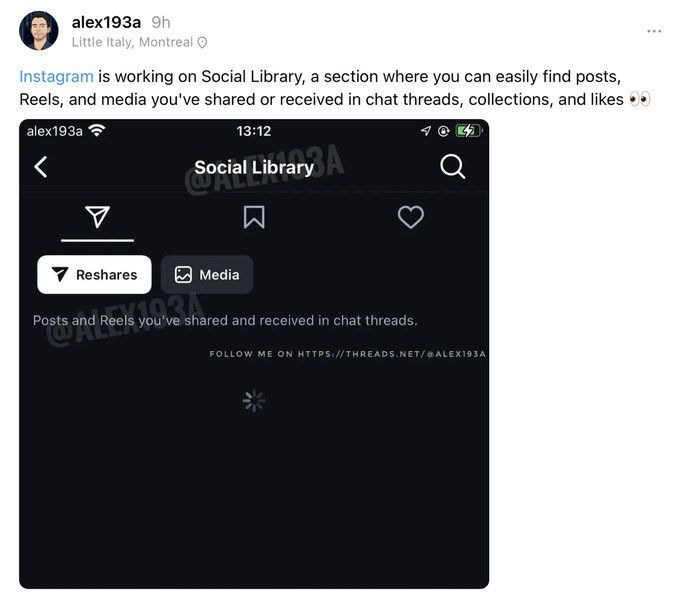Click the Social Library title

[x=254, y=167]
